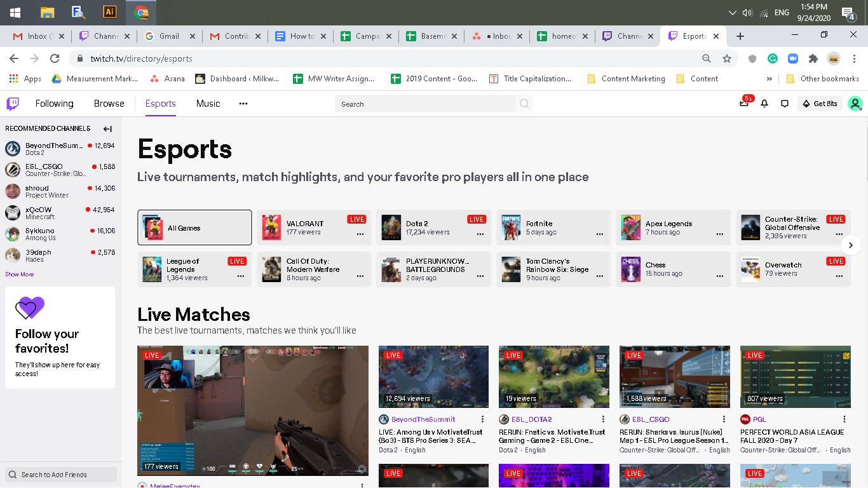Open the Overwatch category card
The width and height of the screenshot is (868, 488).
793,269
